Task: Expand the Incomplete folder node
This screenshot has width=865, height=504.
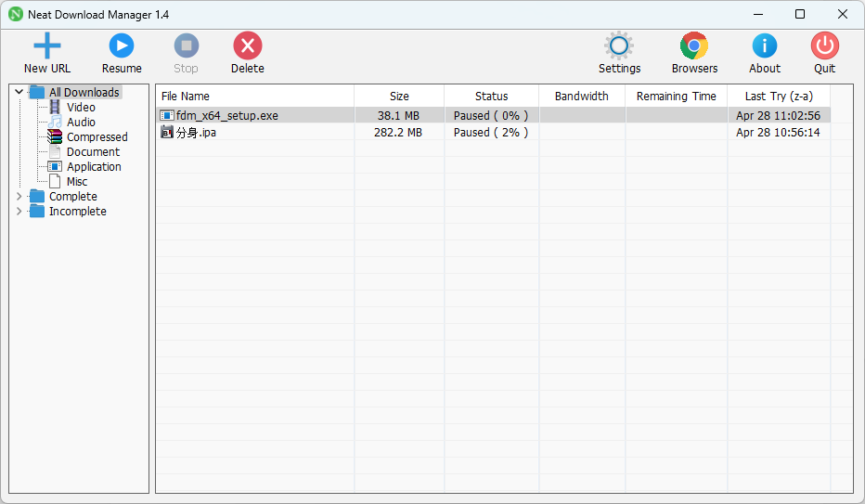Action: point(19,212)
